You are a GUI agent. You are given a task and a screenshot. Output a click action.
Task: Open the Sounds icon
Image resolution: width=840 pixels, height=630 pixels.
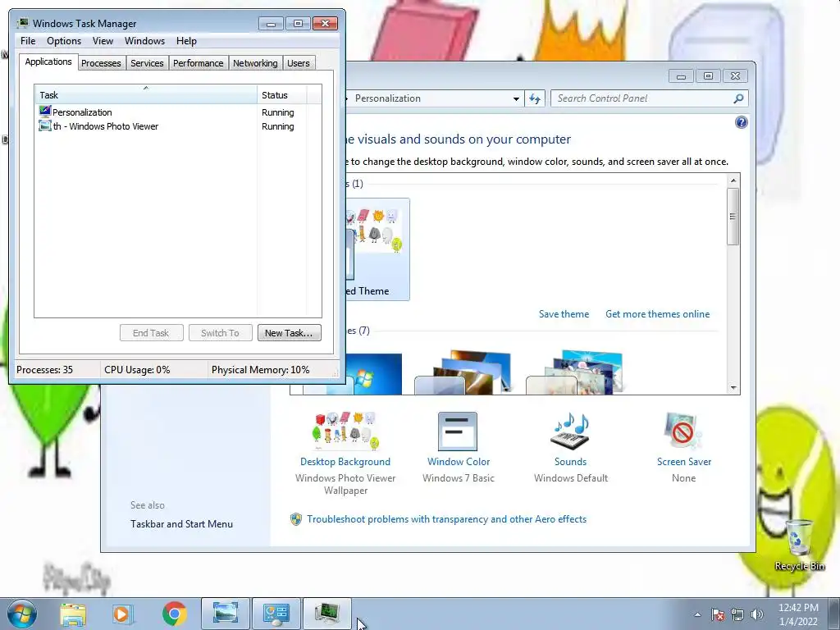570,431
